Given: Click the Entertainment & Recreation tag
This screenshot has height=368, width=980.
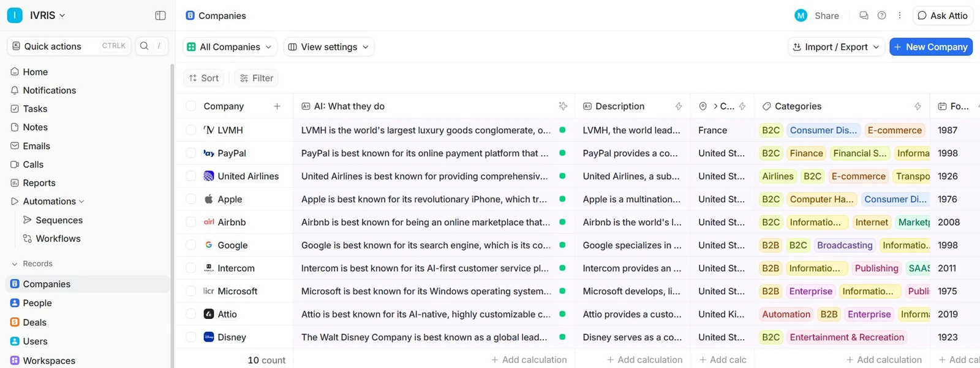Looking at the screenshot, I should pyautogui.click(x=847, y=337).
